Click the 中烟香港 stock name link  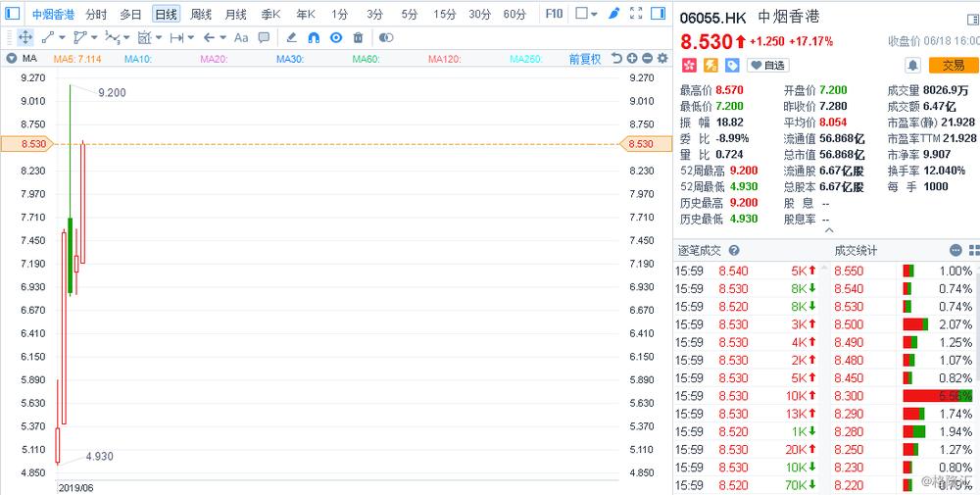point(53,14)
